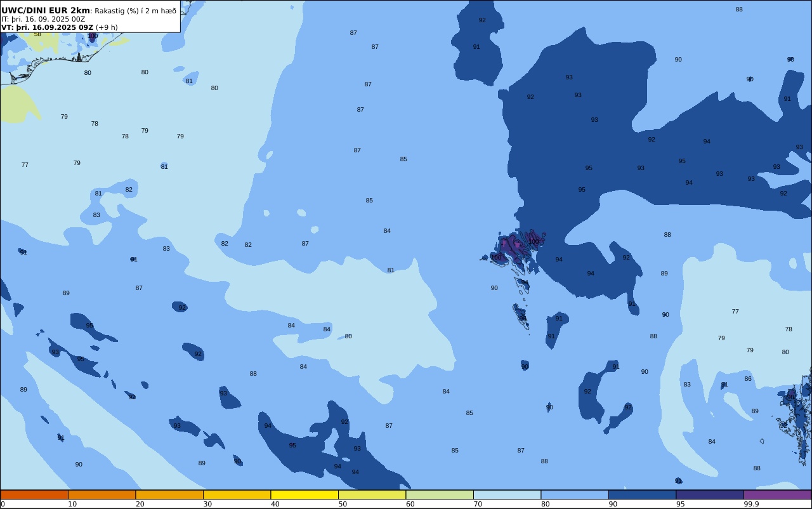Click the navy 95–99.9 legend swatch
This screenshot has height=509, width=812.
[710, 494]
